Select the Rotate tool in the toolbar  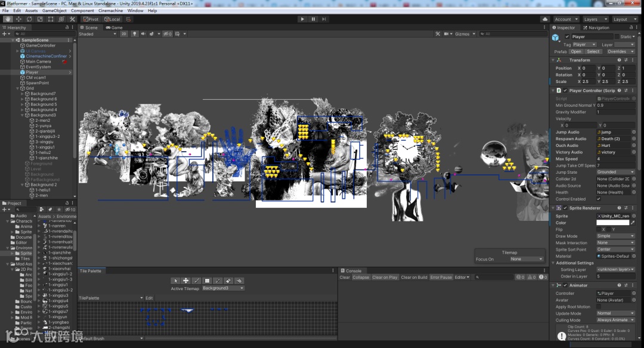29,19
